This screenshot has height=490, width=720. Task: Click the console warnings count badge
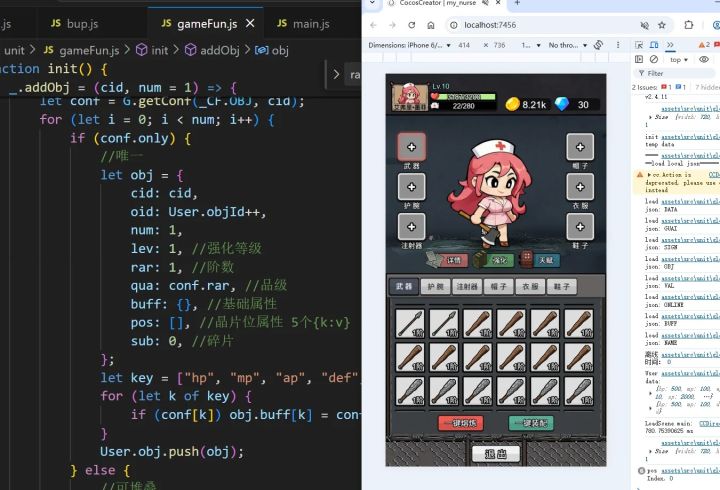704,45
